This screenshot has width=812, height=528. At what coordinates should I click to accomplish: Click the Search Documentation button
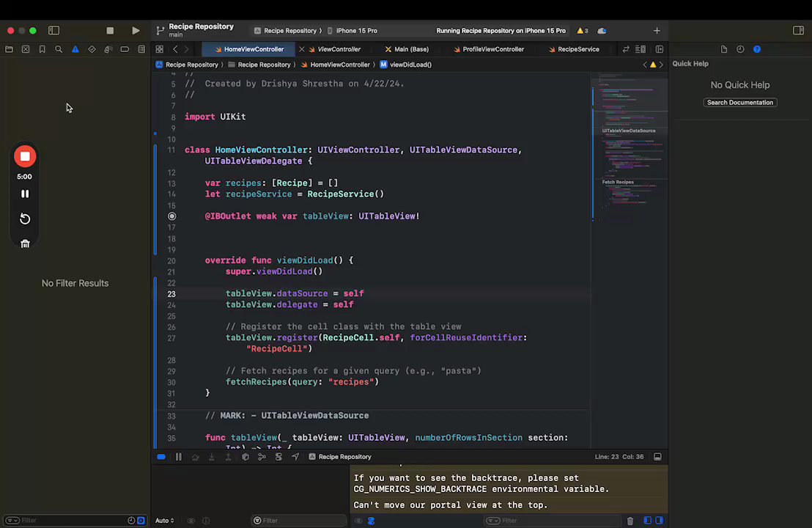click(x=739, y=103)
